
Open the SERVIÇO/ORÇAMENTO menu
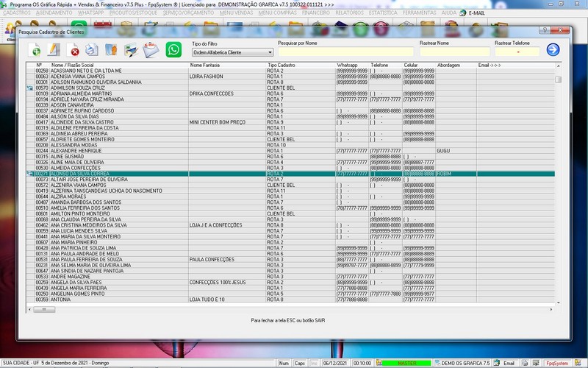click(x=188, y=13)
